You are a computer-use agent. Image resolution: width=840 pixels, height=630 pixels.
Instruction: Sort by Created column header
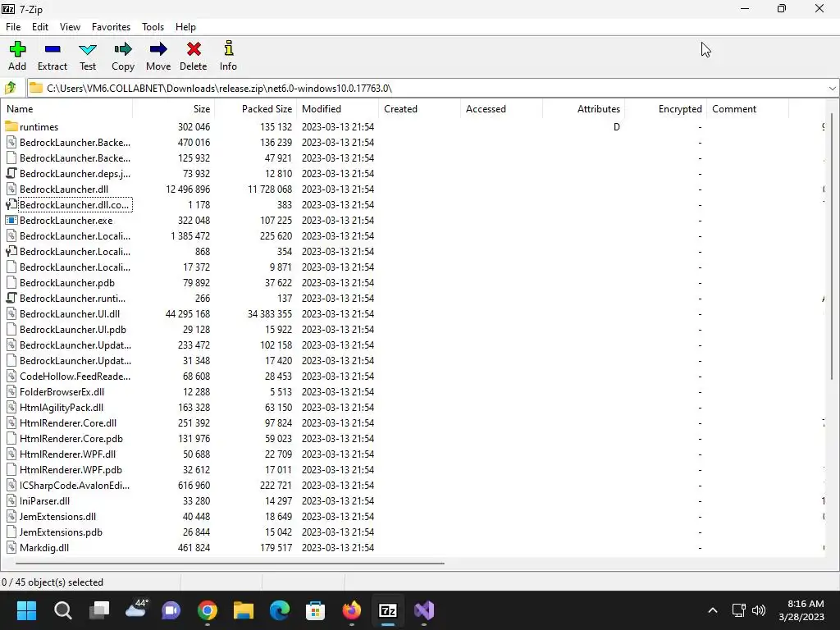[x=419, y=109]
